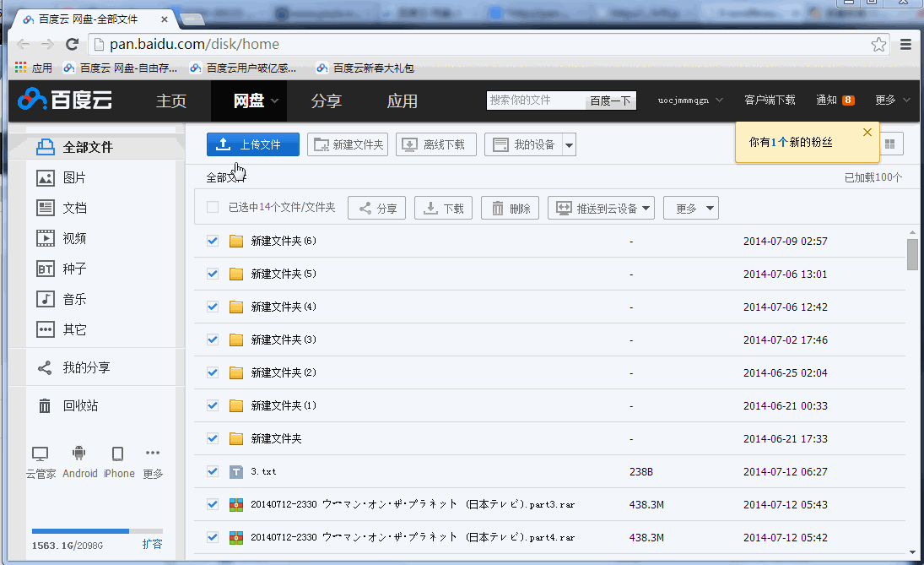The height and width of the screenshot is (565, 924).
Task: Expand the 网盘 nav dropdown
Action: (274, 101)
